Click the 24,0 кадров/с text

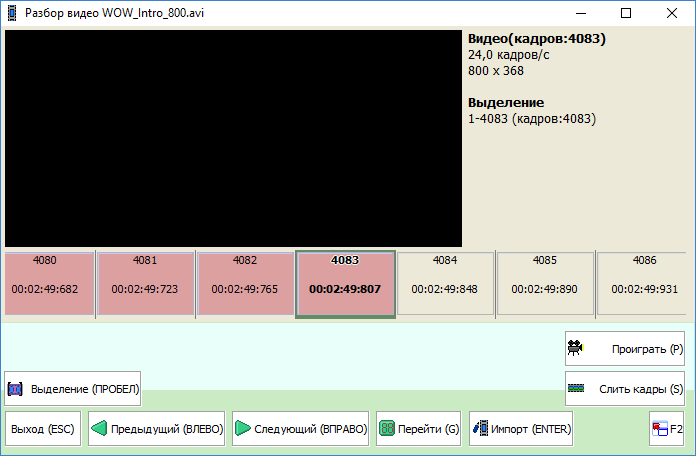(509, 55)
